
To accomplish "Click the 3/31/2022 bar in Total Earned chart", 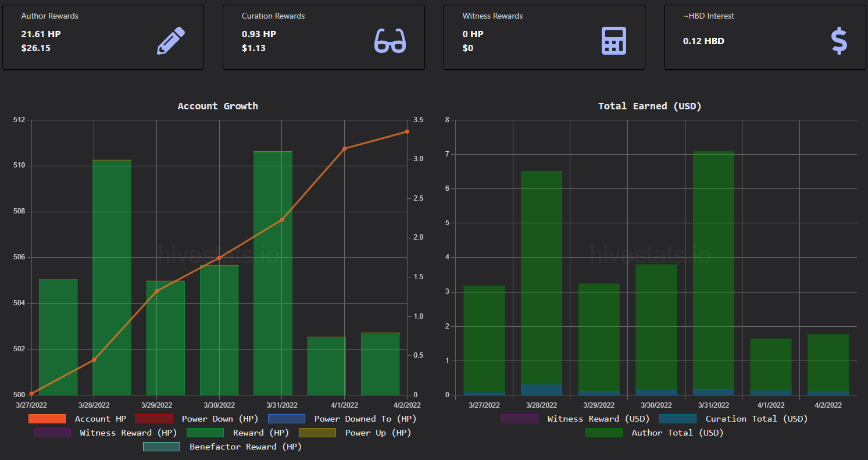I will click(x=713, y=273).
